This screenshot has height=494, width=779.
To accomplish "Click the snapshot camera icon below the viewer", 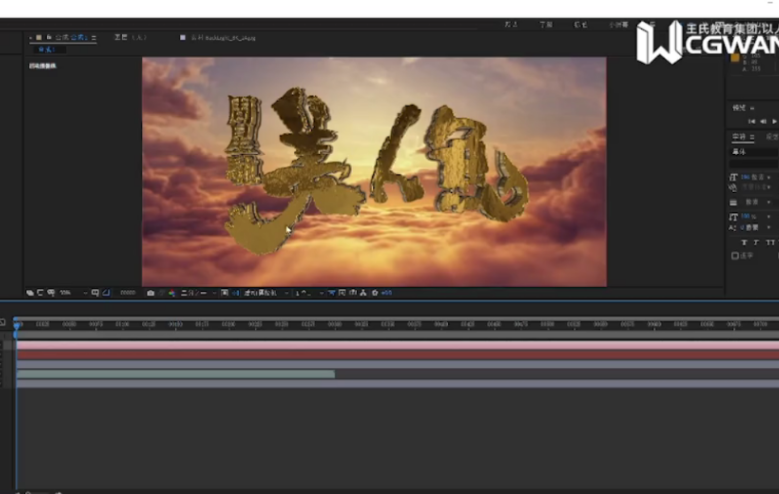I will pos(151,293).
